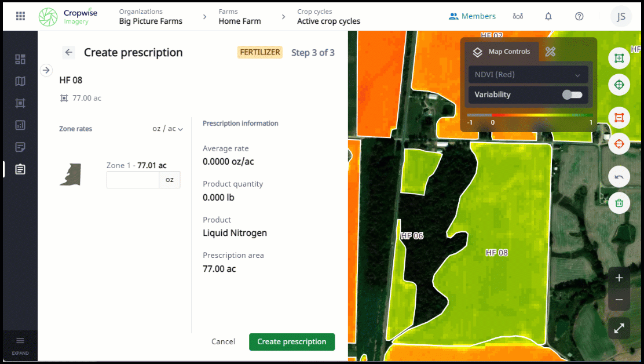644x364 pixels.
Task: Open the map fields sidebar icon
Action: click(x=20, y=81)
